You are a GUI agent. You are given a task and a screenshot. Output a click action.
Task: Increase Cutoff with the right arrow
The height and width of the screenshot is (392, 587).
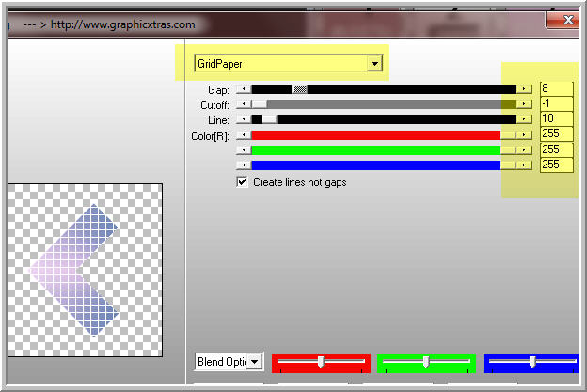(524, 104)
